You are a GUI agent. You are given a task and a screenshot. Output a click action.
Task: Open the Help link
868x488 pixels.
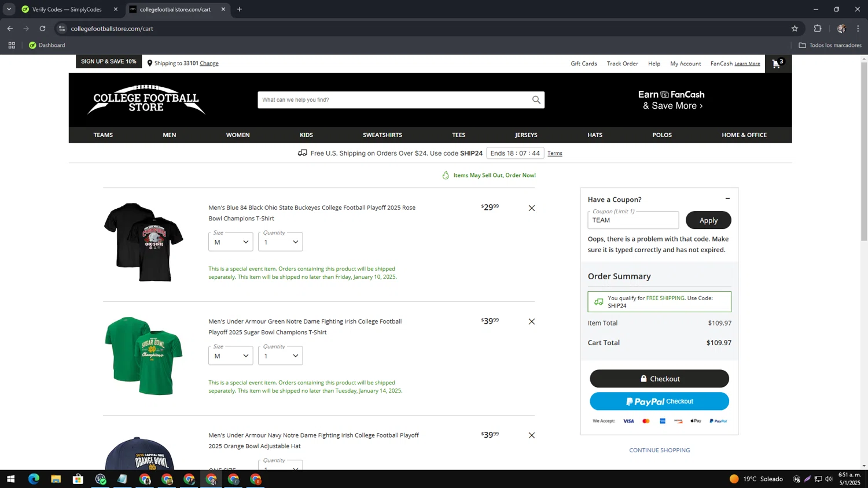point(654,64)
